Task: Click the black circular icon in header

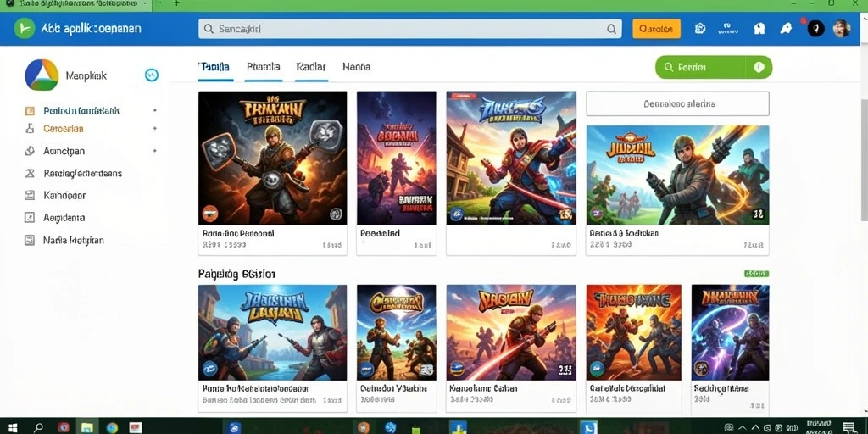Action: [x=816, y=28]
